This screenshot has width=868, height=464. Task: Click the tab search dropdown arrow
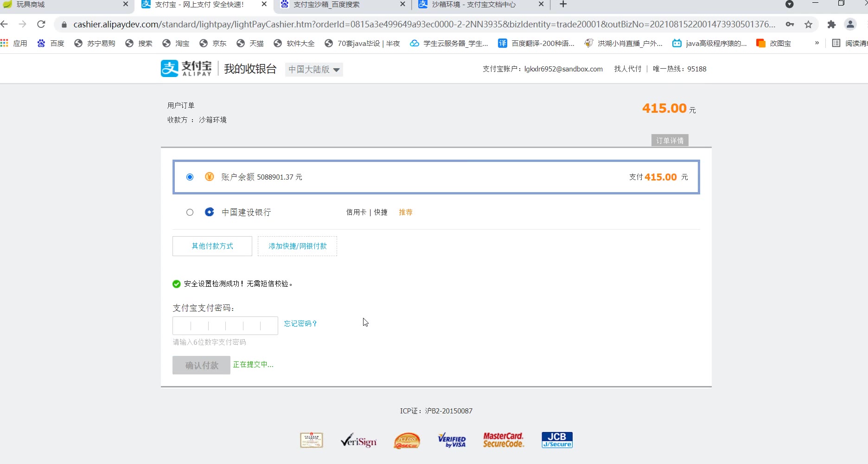click(x=789, y=4)
